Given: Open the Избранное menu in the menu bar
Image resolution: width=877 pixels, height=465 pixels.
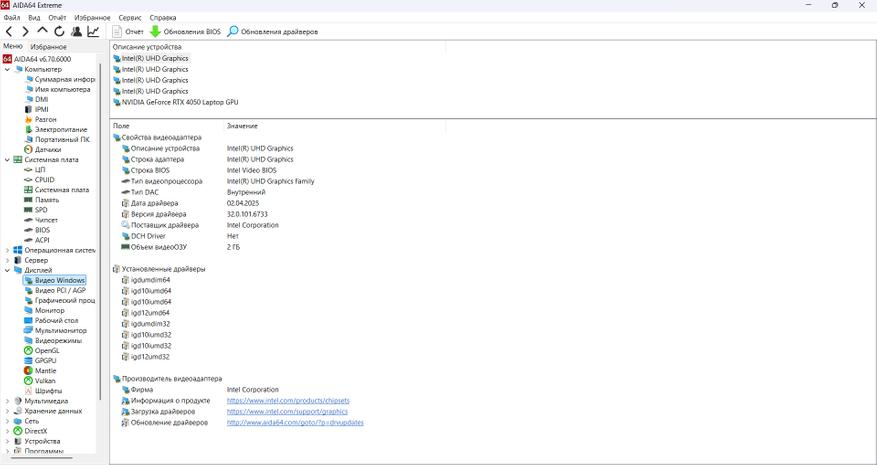Looking at the screenshot, I should tap(92, 18).
